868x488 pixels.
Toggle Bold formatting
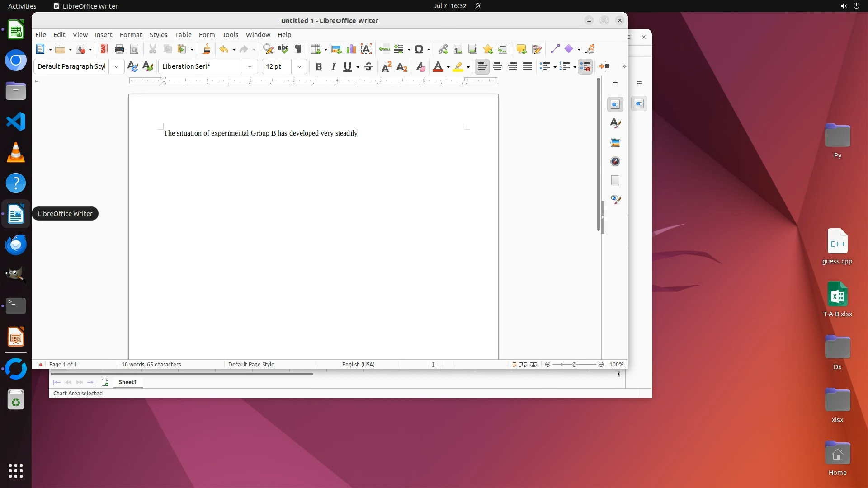pos(319,67)
